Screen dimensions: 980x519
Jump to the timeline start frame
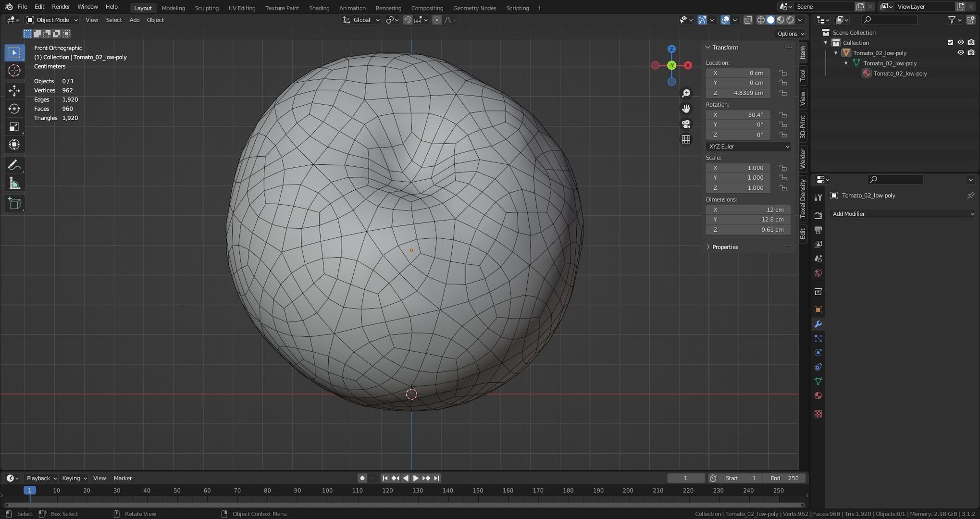(385, 478)
